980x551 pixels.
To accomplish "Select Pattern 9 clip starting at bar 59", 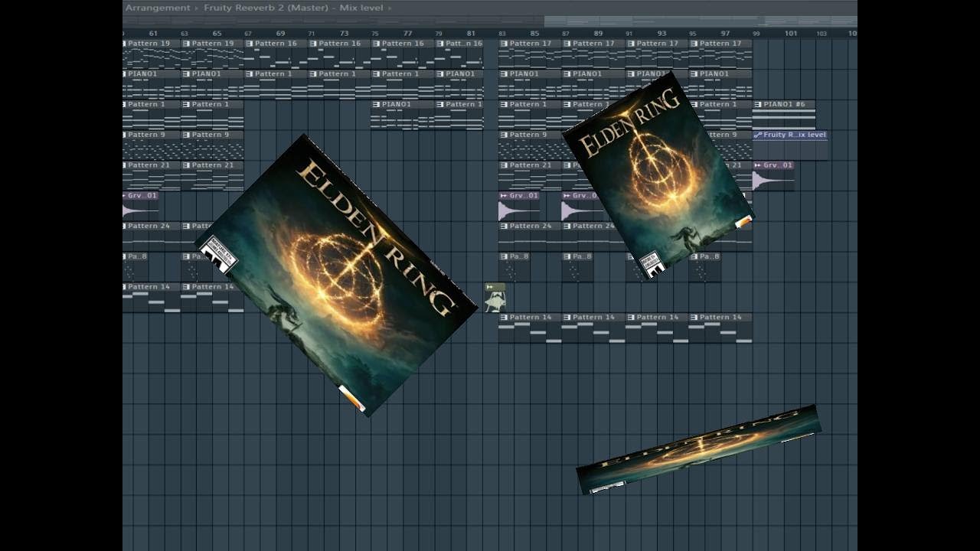I will coord(152,145).
